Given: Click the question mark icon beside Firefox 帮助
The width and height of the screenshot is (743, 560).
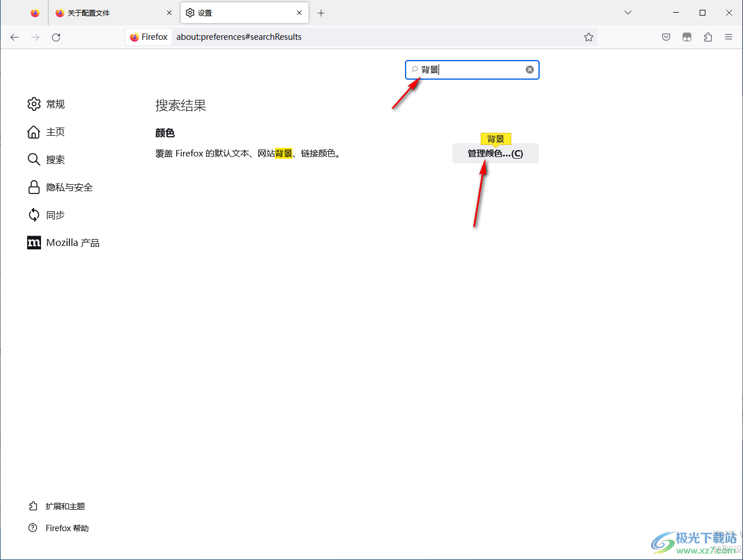Looking at the screenshot, I should point(34,528).
